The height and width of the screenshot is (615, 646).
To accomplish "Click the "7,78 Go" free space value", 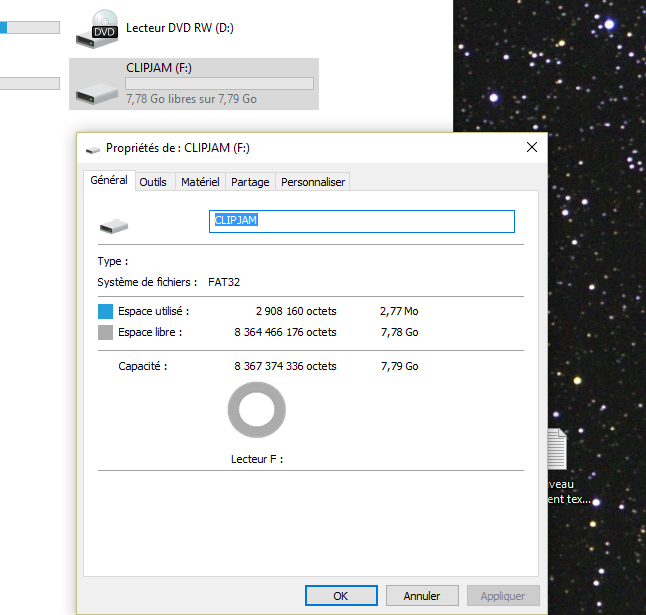I will click(x=400, y=332).
